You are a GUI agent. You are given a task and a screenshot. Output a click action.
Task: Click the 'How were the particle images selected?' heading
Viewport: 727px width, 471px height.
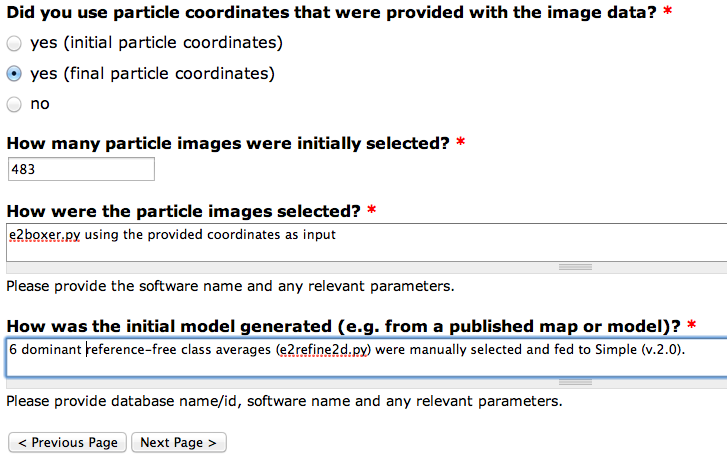point(183,211)
